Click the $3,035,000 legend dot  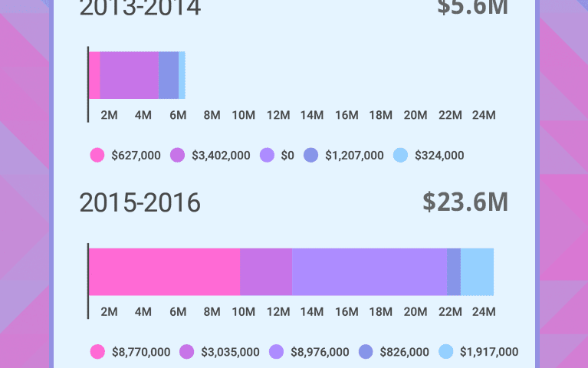coord(187,352)
